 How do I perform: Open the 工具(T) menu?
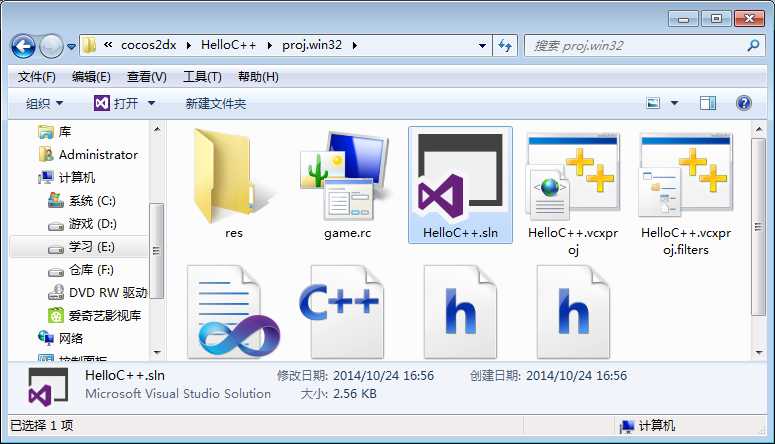pos(202,77)
